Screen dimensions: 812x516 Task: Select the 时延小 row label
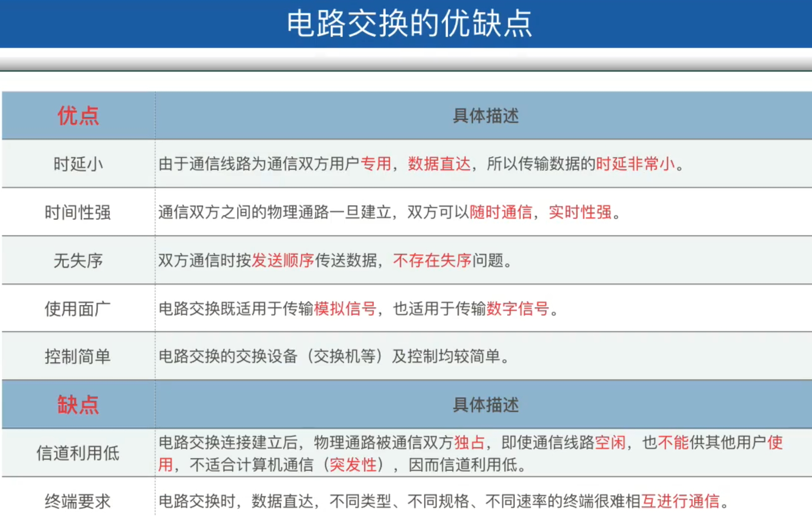pos(78,164)
